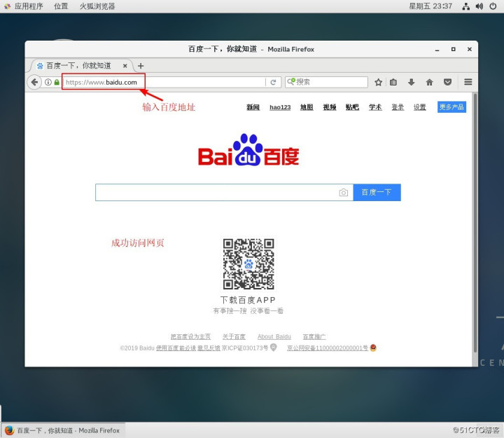Click the 把百度设为主页 link
The height and width of the screenshot is (438, 504).
190,336
